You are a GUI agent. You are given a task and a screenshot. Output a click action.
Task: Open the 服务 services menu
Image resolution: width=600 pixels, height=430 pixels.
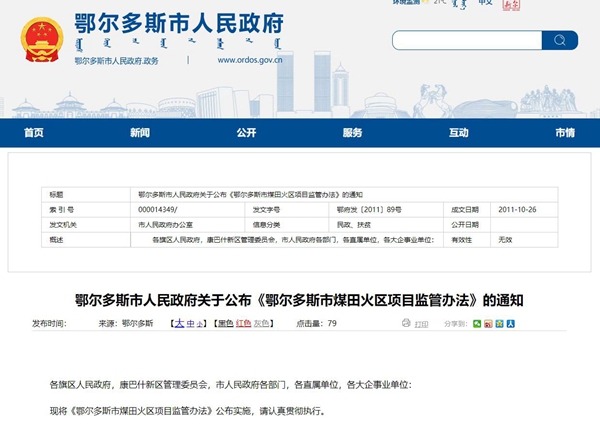pos(352,133)
